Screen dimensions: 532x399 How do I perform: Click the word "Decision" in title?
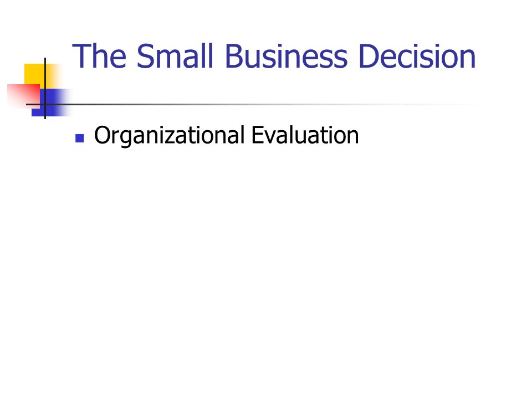417,56
